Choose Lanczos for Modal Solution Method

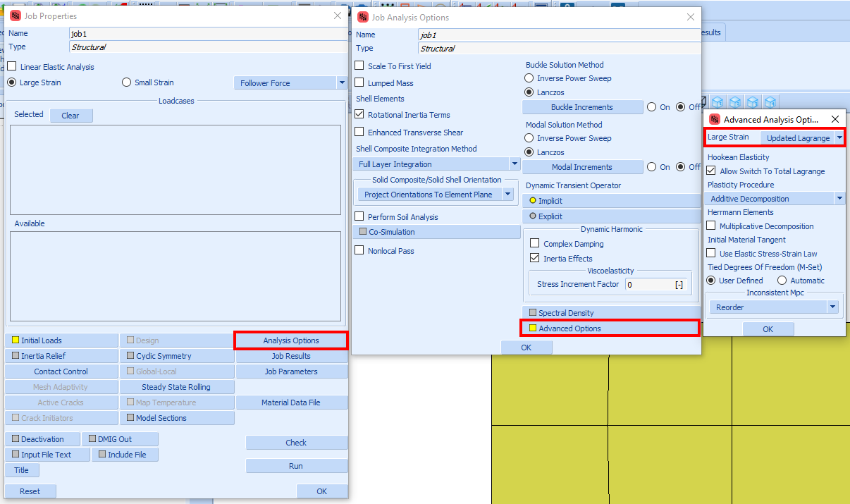[529, 152]
